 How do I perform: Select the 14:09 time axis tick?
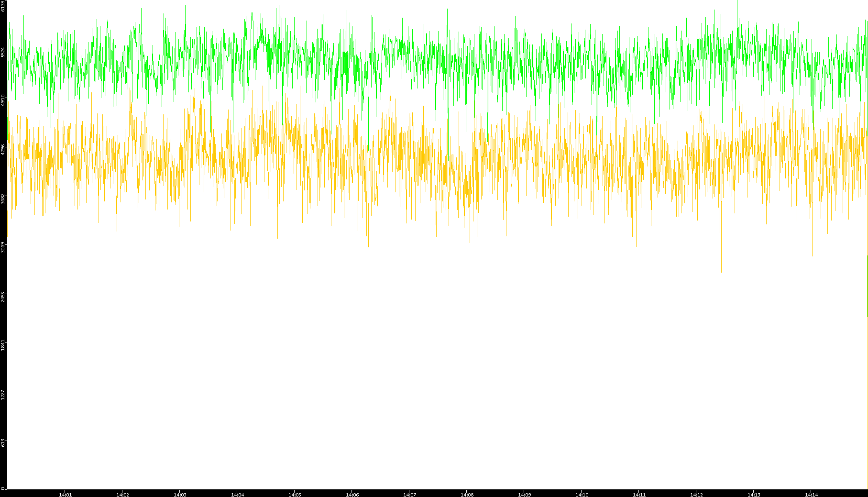(x=524, y=494)
